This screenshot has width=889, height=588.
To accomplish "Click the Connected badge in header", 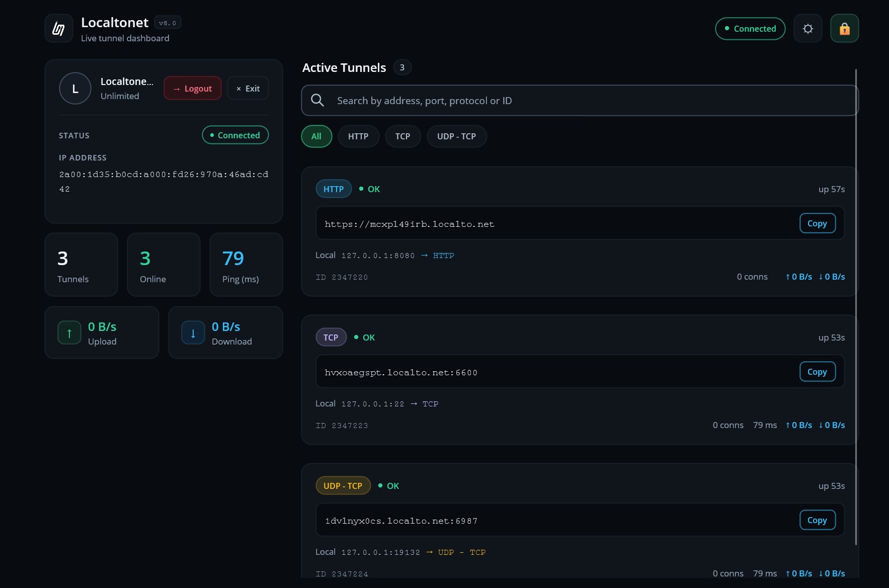I will 750,29.
